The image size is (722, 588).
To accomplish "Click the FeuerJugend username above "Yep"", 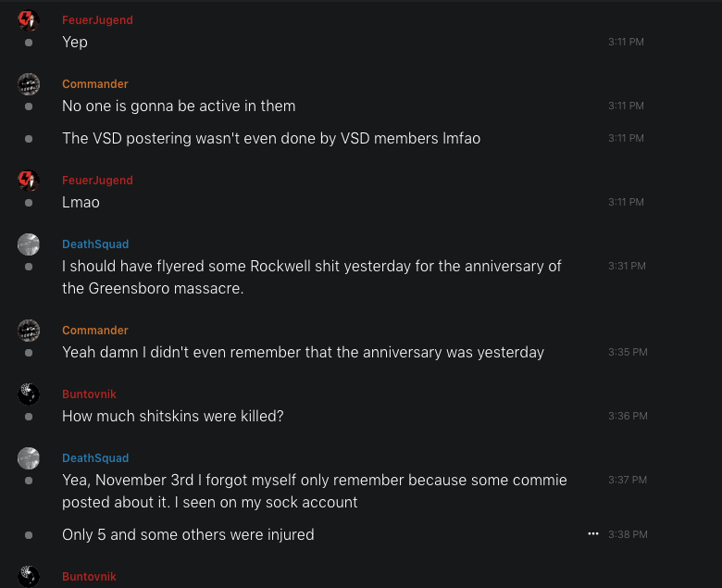I will [x=97, y=20].
